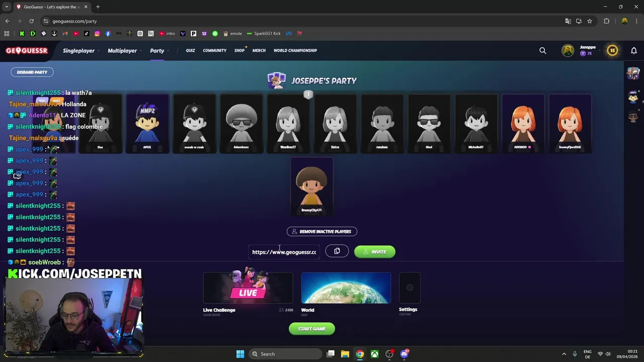Screen dimensions: 644x362
Task: Click the green INVITE button
Action: pyautogui.click(x=375, y=251)
